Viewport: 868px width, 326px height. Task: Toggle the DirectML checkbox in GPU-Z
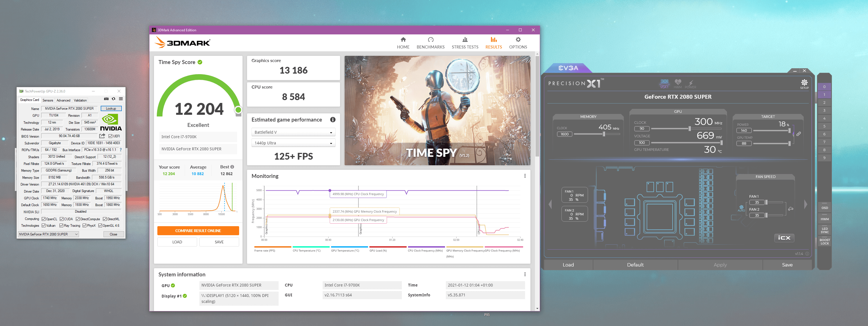tap(105, 219)
